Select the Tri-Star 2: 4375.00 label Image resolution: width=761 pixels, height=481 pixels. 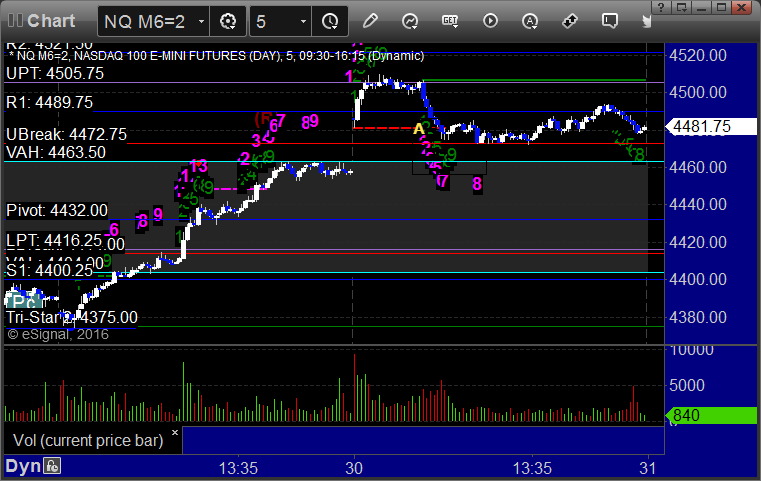(x=72, y=317)
